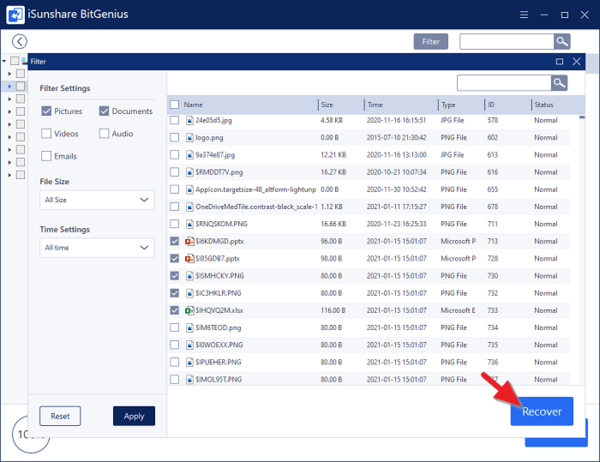Click the iSunshare BitGenius logo icon
Viewport: 600px width, 462px height.
pyautogui.click(x=15, y=15)
